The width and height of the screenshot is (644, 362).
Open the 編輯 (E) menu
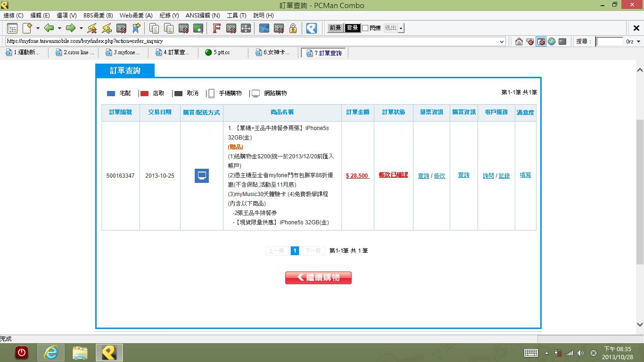[x=40, y=16]
